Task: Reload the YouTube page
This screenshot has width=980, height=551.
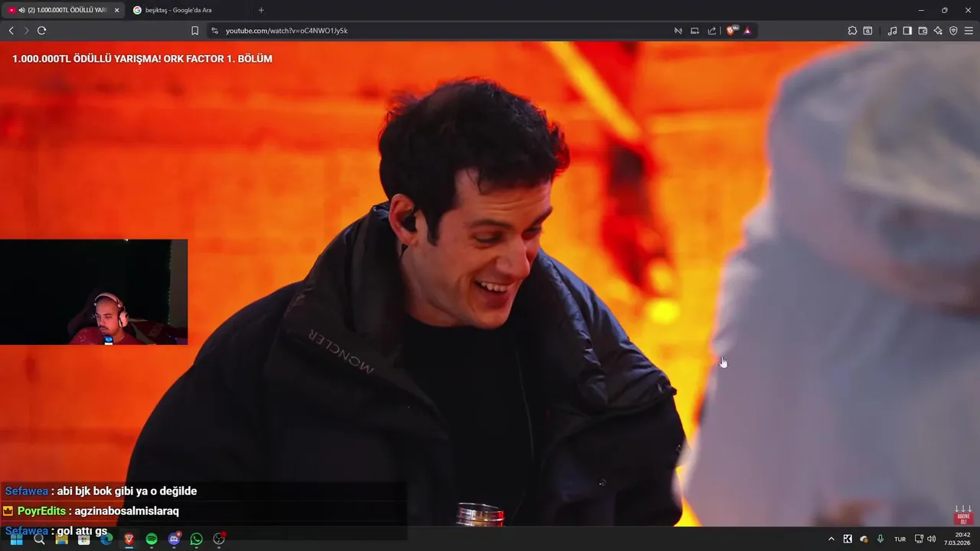Action: click(41, 31)
